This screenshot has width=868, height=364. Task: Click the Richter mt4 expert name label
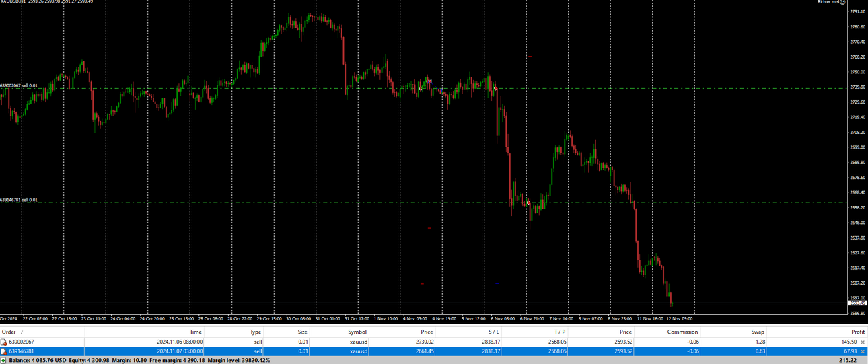[827, 2]
